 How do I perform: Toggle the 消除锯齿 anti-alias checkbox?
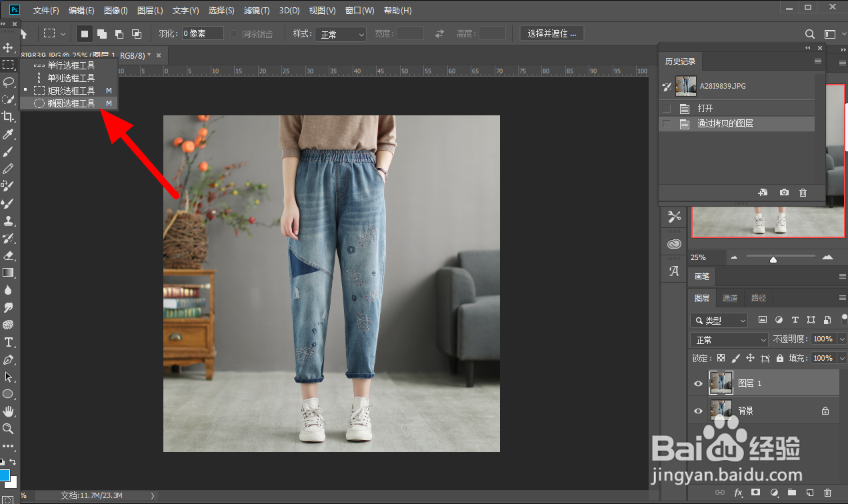tap(234, 34)
